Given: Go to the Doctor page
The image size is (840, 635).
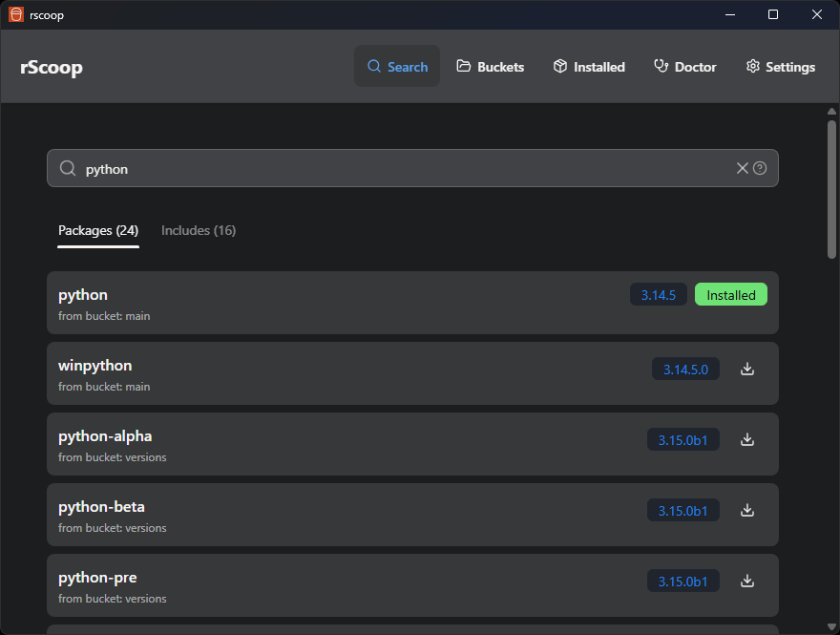Looking at the screenshot, I should (684, 67).
